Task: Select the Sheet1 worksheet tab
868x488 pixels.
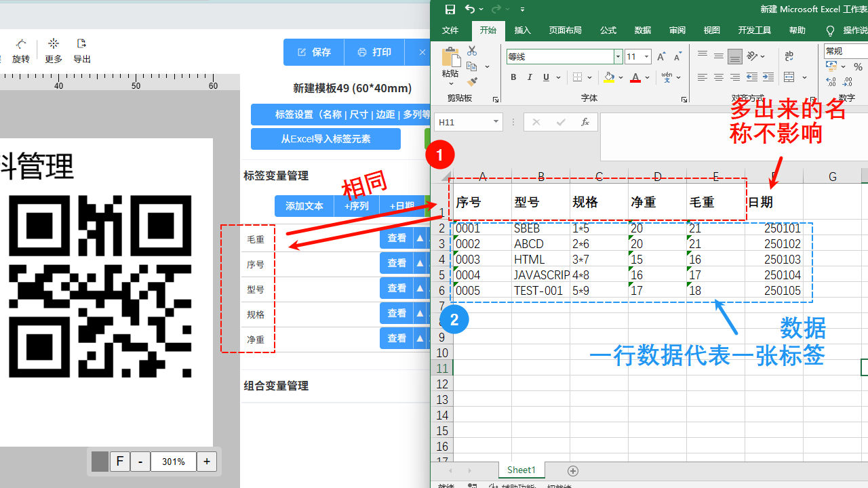Action: (521, 470)
